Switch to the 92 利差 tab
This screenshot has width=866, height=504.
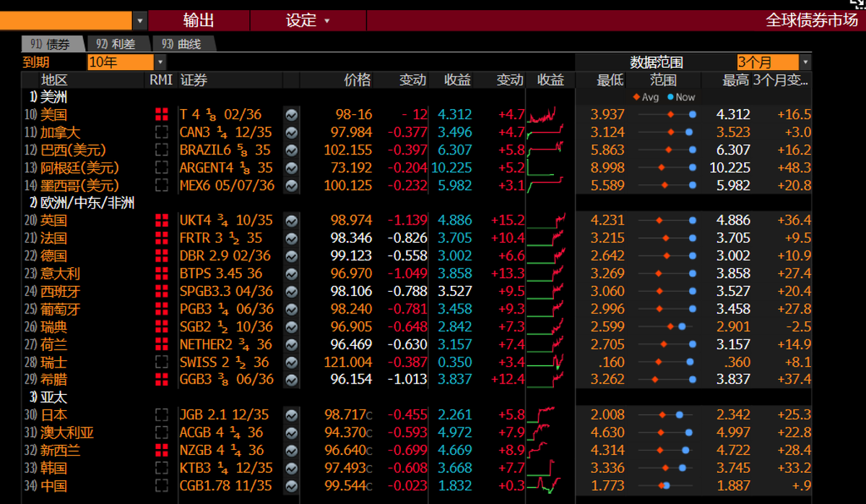click(117, 43)
